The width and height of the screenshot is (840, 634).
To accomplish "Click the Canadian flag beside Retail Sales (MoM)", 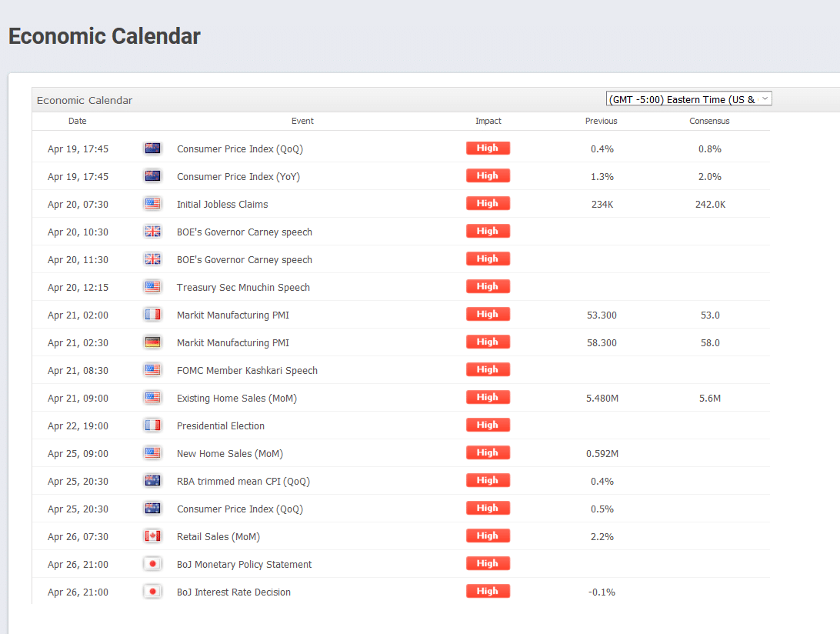I will (x=152, y=536).
